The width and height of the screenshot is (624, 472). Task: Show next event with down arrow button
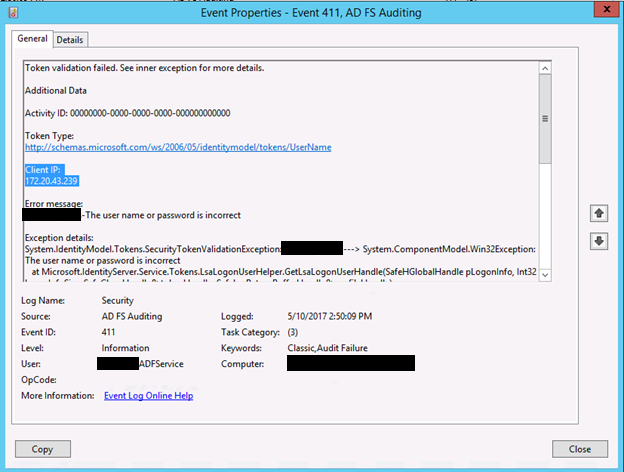click(599, 241)
